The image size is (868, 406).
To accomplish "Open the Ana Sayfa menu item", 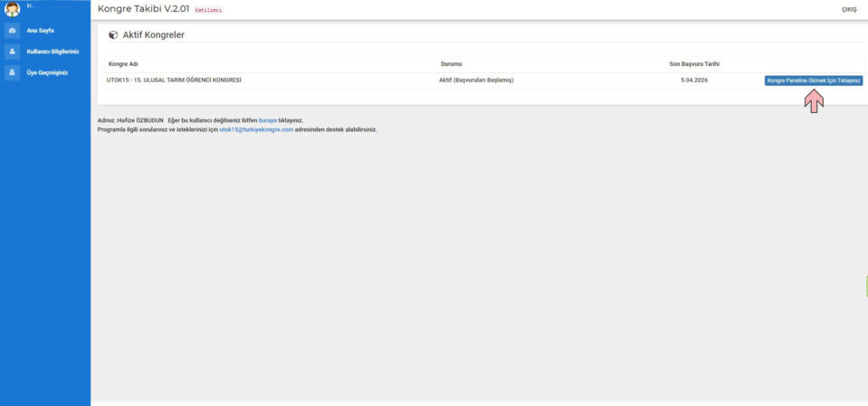I will click(40, 31).
